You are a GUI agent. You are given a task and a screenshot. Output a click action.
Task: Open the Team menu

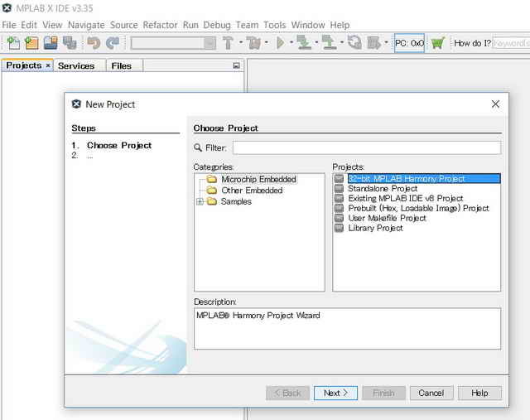click(247, 25)
